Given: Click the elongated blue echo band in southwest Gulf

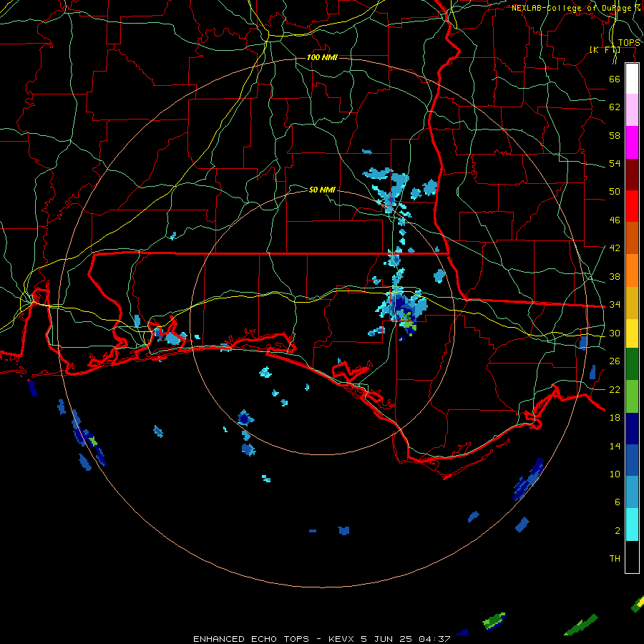Looking at the screenshot, I should point(89,438).
